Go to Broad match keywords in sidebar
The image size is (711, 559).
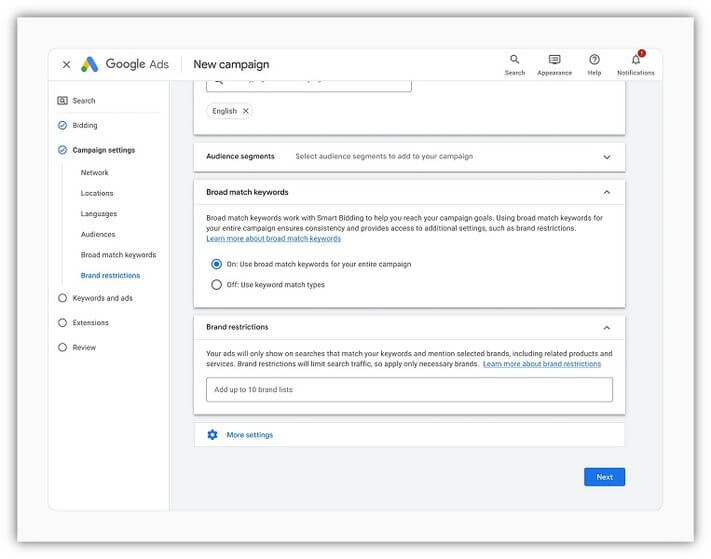(118, 255)
